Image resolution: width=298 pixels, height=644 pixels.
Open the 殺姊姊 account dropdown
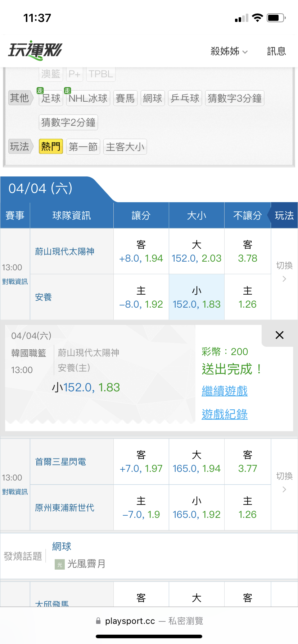click(229, 51)
